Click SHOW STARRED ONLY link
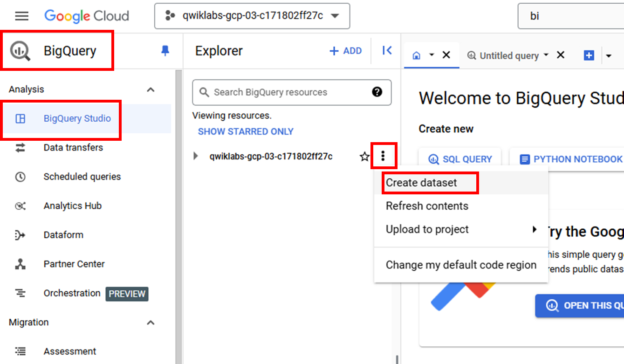 coord(246,131)
